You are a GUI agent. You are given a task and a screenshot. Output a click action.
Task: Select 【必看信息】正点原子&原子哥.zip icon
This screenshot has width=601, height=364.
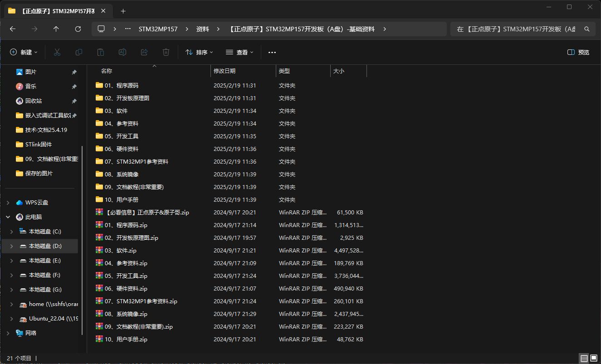click(99, 212)
